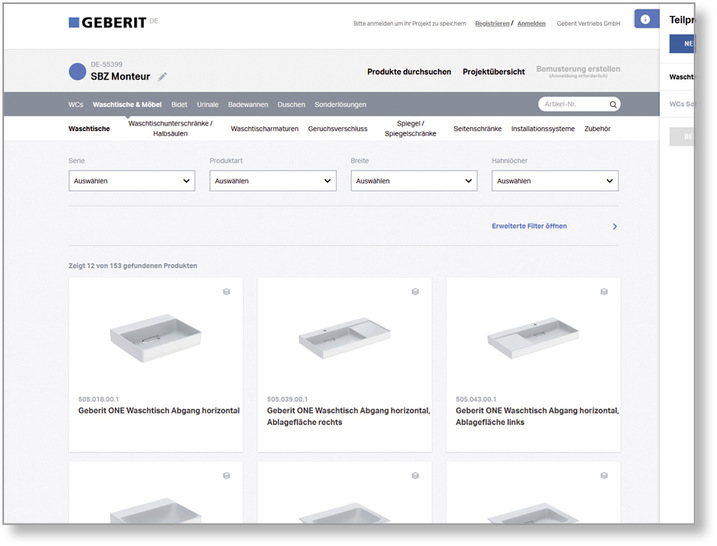
Task: Click the blue info button
Action: [645, 20]
